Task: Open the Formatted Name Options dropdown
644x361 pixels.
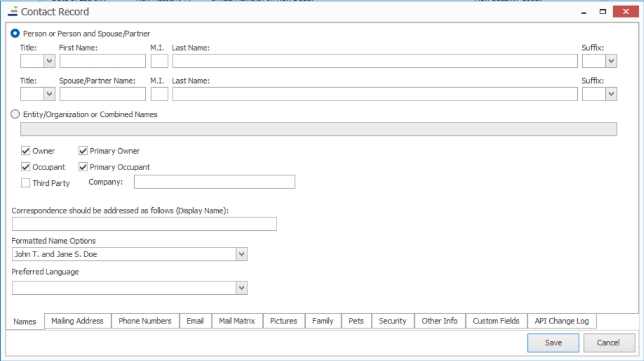Action: click(x=241, y=254)
